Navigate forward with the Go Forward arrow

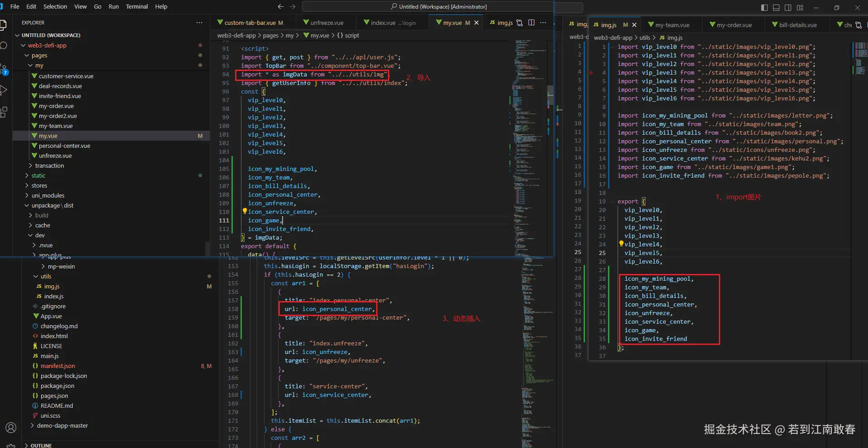pos(292,7)
